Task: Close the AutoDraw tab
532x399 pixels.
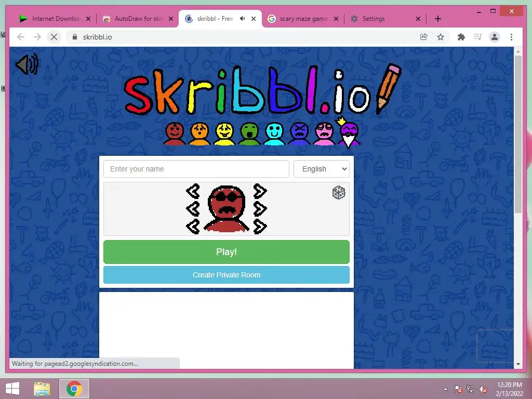Action: point(171,19)
